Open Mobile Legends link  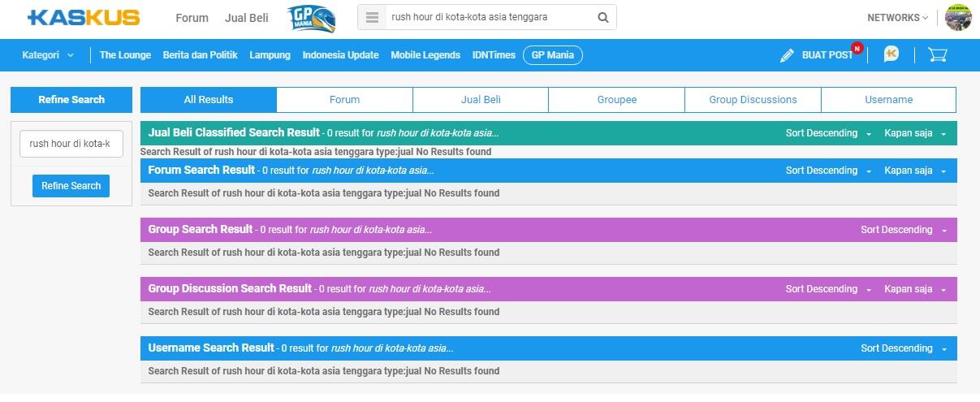pos(425,55)
